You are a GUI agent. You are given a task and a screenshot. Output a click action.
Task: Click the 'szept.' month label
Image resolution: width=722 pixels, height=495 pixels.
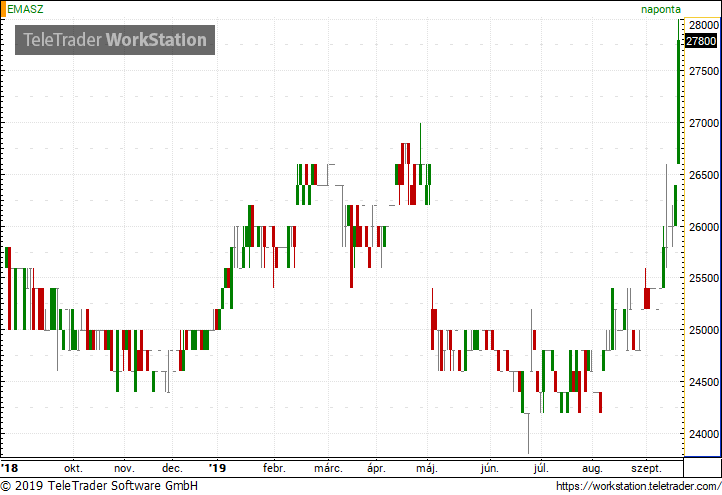646,469
